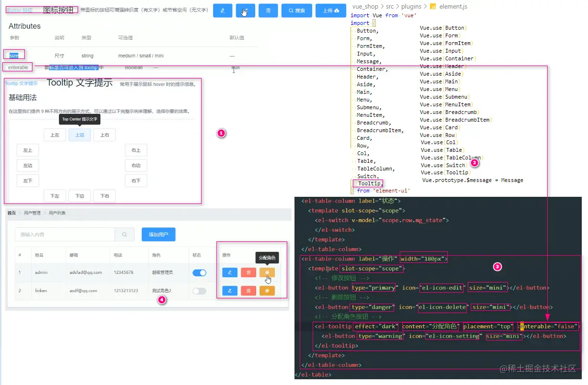The height and width of the screenshot is (385, 588).
Task: Select 用户管理 in the breadcrumb
Action: [32, 213]
